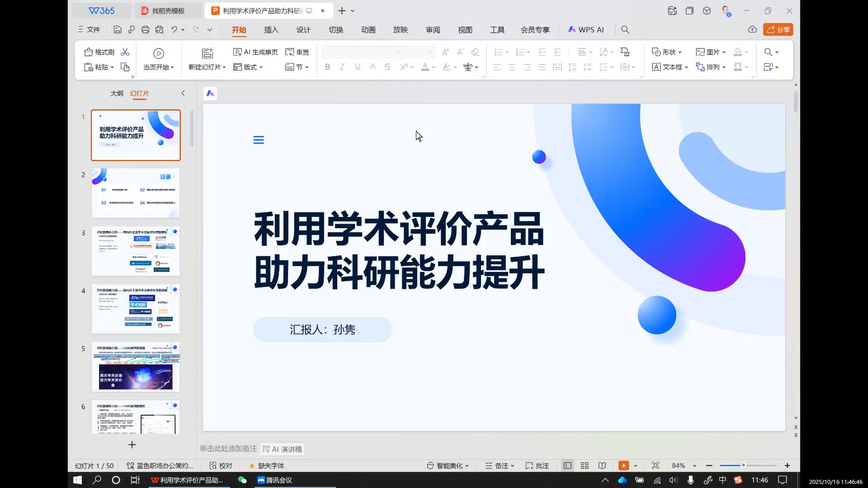Image resolution: width=868 pixels, height=488 pixels.
Task: Click the Undo arrow icon
Action: pos(174,30)
